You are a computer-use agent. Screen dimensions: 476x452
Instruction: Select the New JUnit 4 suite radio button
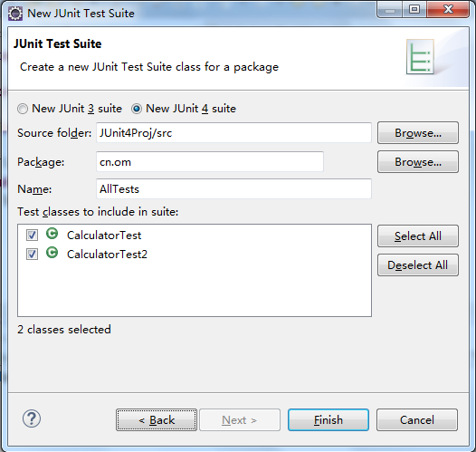[x=137, y=109]
